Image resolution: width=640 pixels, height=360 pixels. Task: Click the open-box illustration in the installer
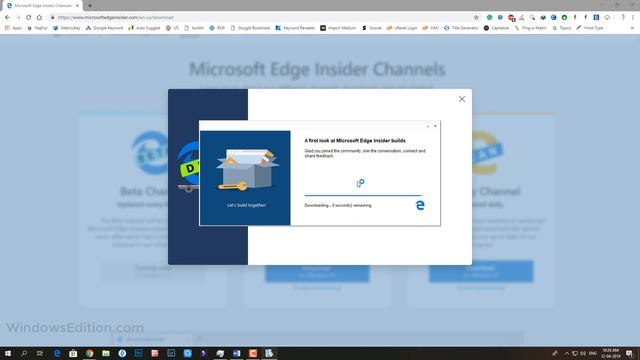coord(247,170)
